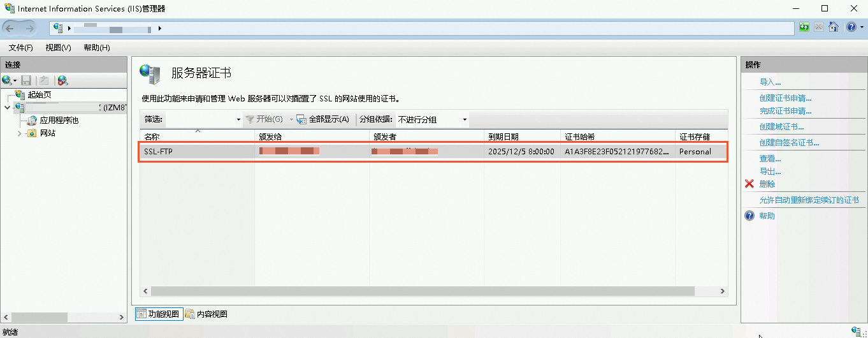Screen dimensions: 868x338
Task: Sort by the 证书存储 column header
Action: [701, 136]
